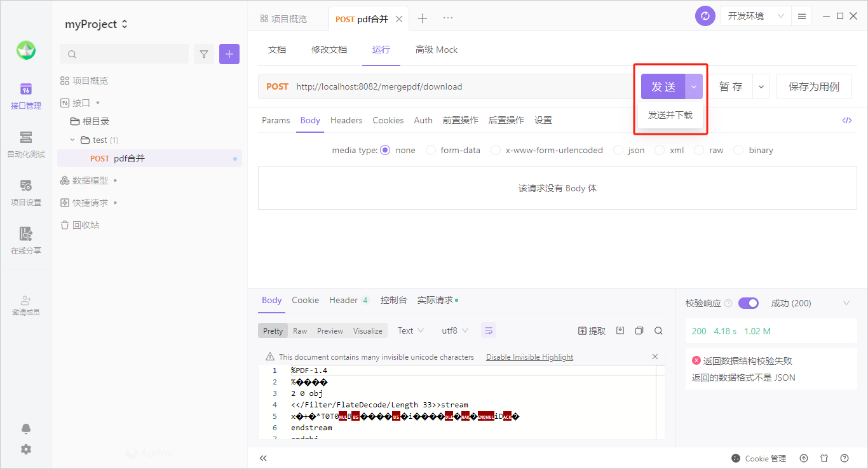The image size is (868, 469).
Task: Click 邀请成员 icon in sidebar
Action: (26, 305)
